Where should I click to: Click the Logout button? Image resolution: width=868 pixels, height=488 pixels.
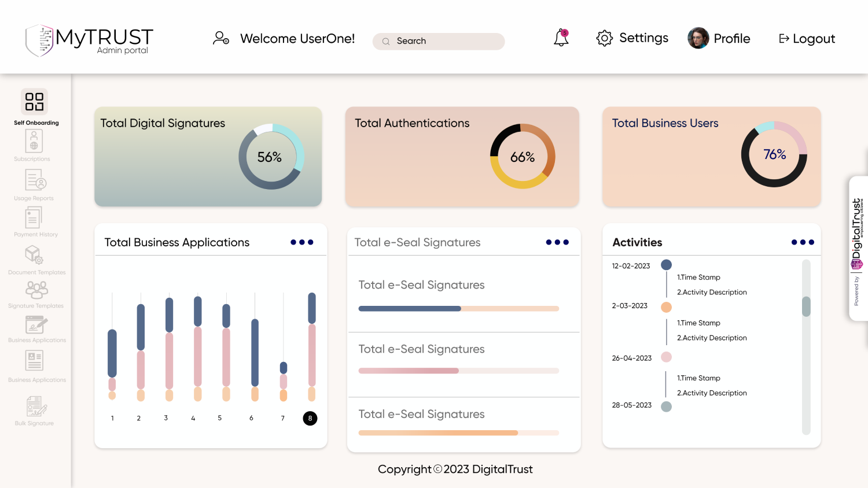pos(807,39)
